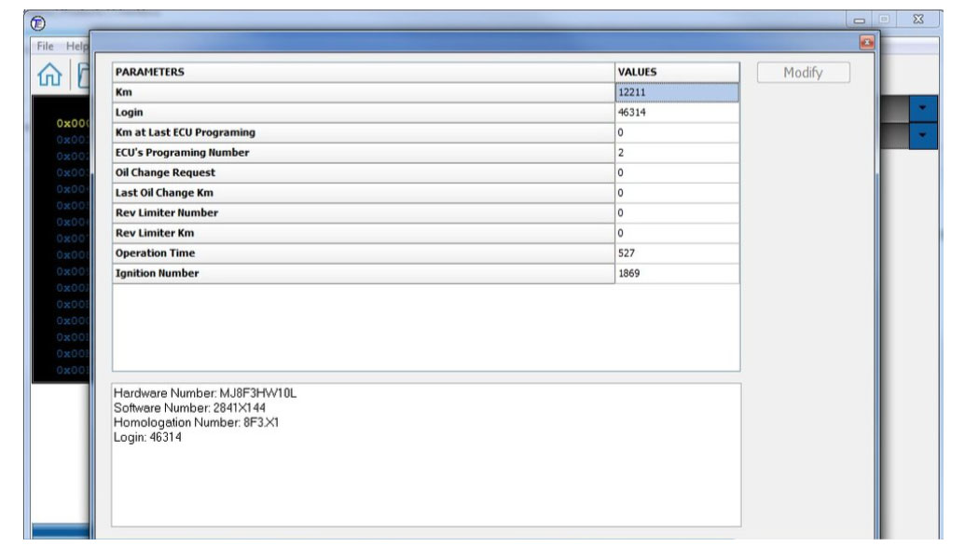This screenshot has width=965, height=560.
Task: Select the Km value field showing 12211
Action: click(x=676, y=92)
